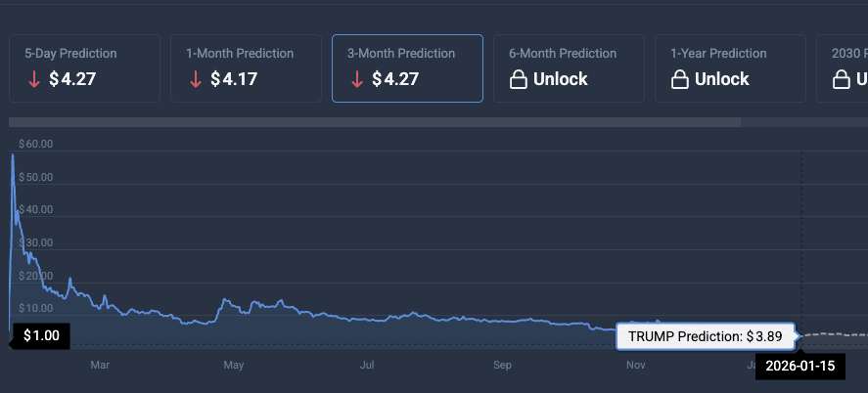Click the partially visible 2030 prediction card
The height and width of the screenshot is (393, 868).
tap(843, 68)
